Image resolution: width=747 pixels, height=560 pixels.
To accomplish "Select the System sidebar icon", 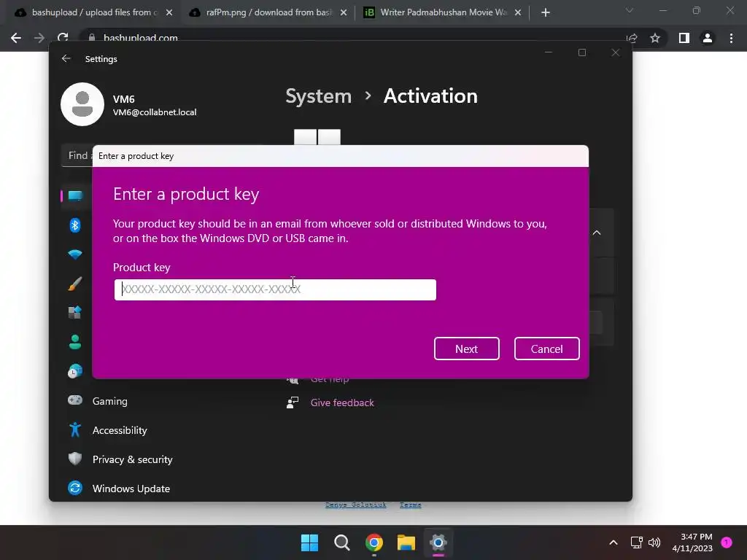I will click(75, 195).
